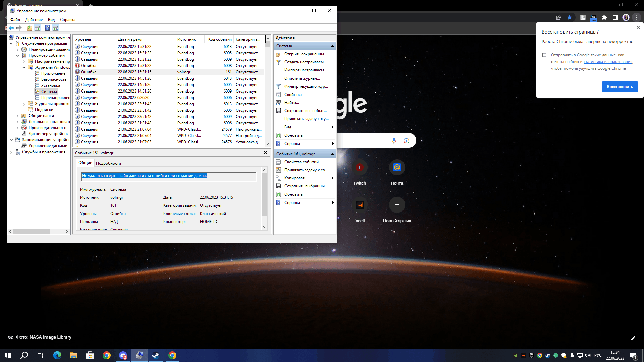Screen dimensions: 644x362
Task: Click 'Найти...' action icon in sidebar
Action: 278,102
